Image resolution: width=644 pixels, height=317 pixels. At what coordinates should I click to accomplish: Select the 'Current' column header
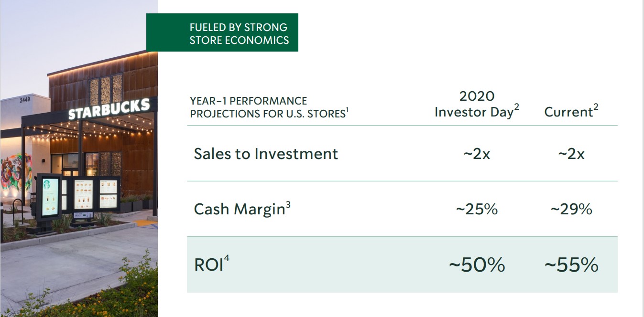click(x=571, y=112)
